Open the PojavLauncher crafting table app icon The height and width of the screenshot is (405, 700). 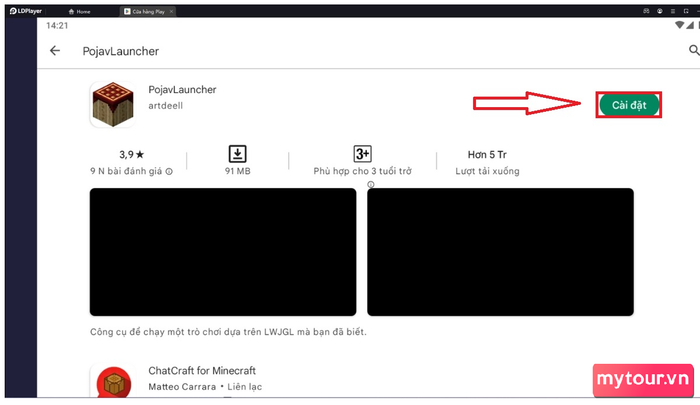[113, 104]
